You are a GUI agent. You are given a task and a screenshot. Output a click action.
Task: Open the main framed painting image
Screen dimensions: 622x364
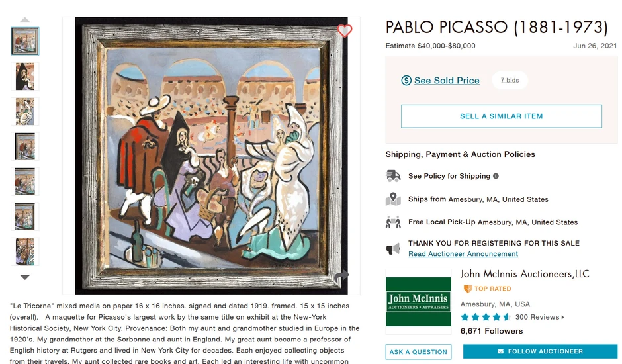click(x=211, y=156)
